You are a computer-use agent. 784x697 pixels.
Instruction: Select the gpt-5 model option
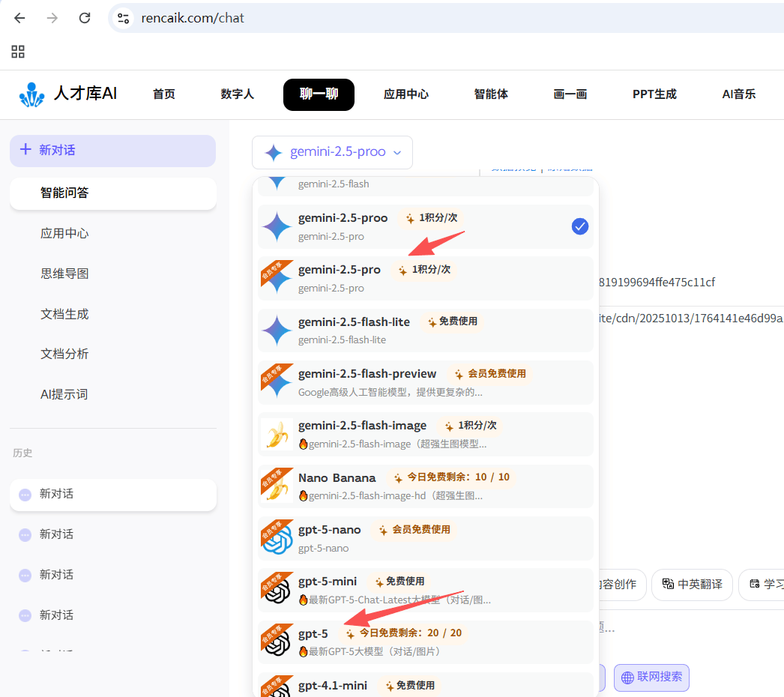(313, 634)
